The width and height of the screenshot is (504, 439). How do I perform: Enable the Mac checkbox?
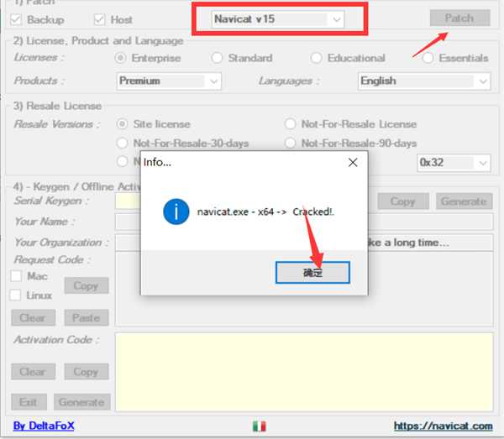tap(16, 276)
